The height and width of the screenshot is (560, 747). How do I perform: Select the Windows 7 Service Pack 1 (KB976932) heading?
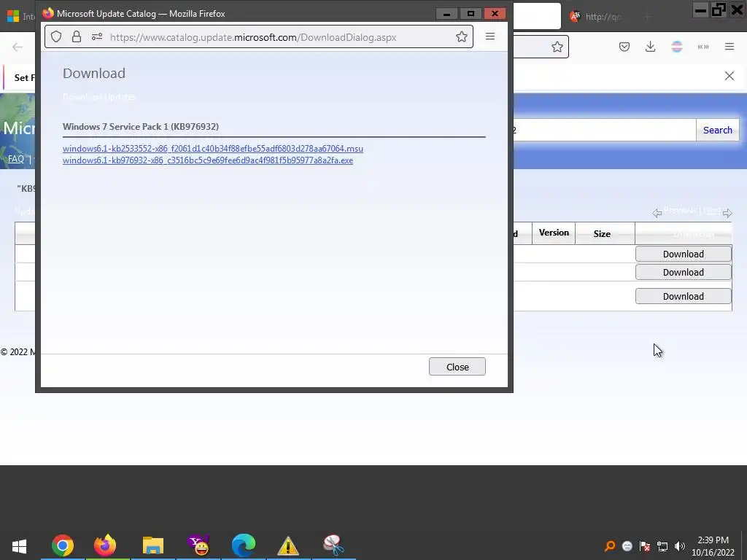[x=141, y=127]
